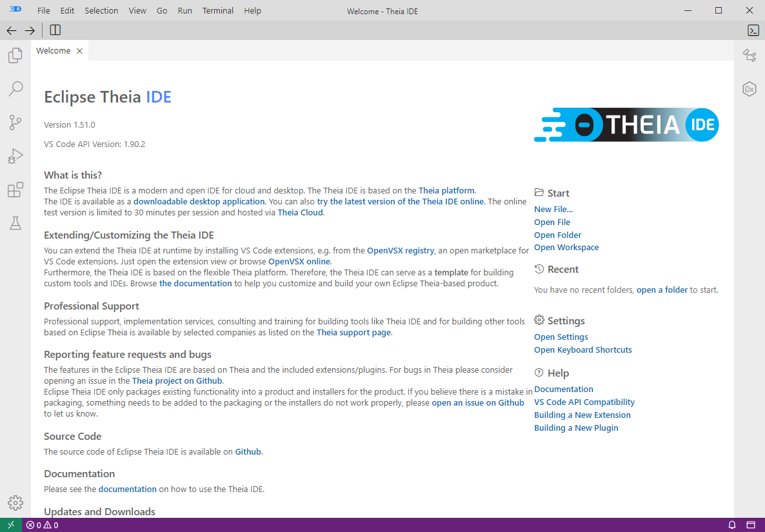
Task: Open the Selection menu
Action: click(101, 11)
